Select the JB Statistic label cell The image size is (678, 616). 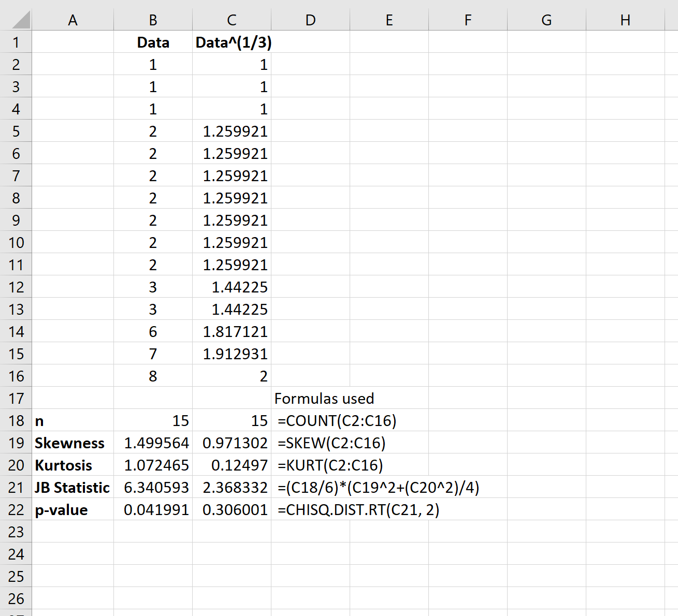coord(72,487)
